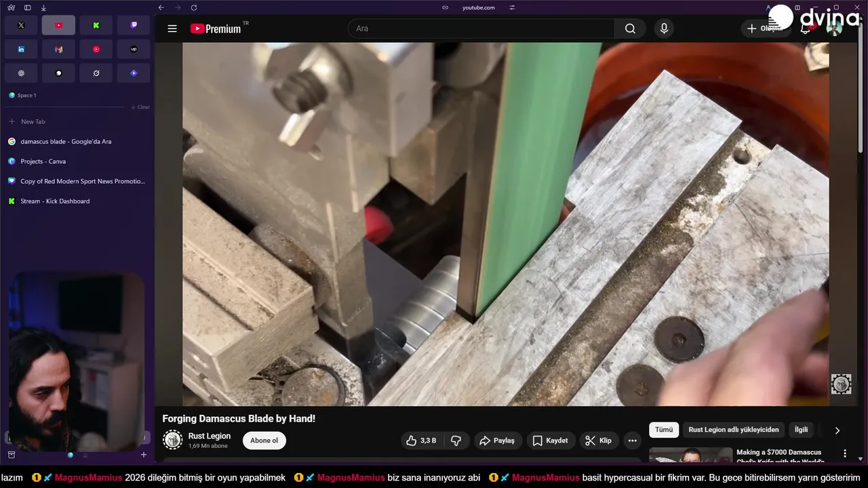Open the slashed-circle pinned tab
Viewport: 868px width, 488px height.
(x=96, y=73)
